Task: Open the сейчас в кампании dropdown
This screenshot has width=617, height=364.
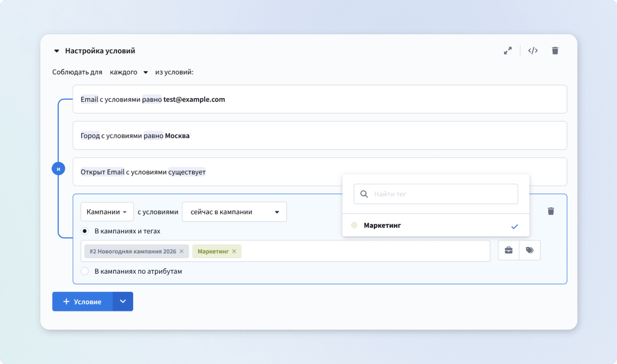Action: pos(235,212)
